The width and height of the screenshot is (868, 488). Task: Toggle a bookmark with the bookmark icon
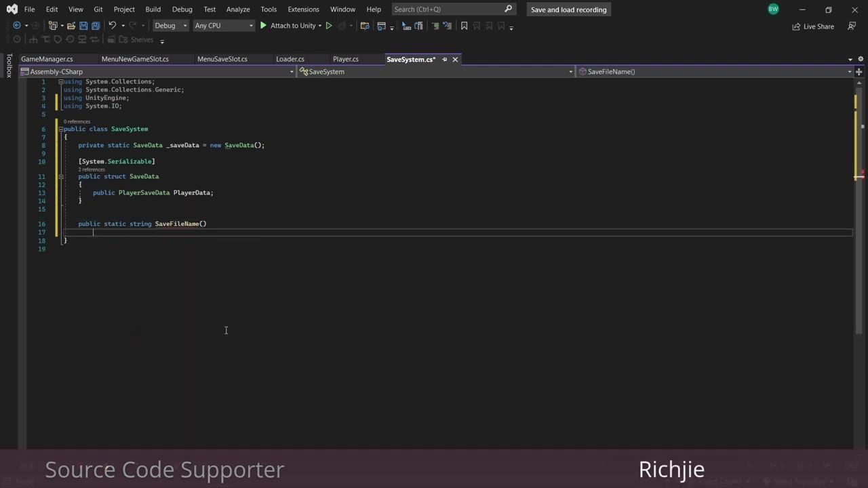(x=464, y=26)
